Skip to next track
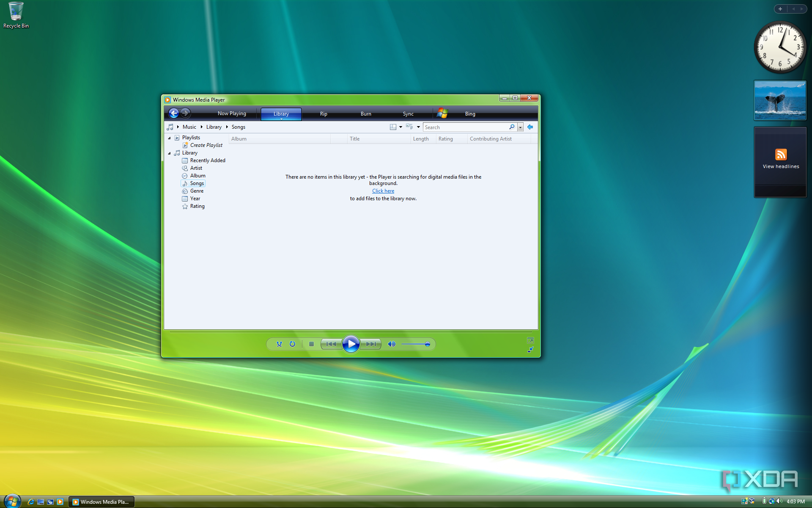Screen dimensions: 812x508 371,344
